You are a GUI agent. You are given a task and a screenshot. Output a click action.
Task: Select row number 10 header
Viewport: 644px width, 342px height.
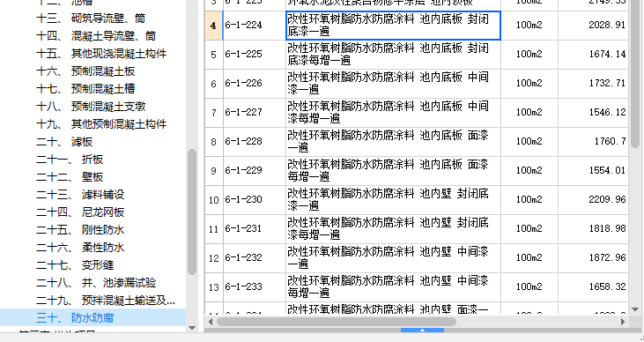tap(213, 200)
